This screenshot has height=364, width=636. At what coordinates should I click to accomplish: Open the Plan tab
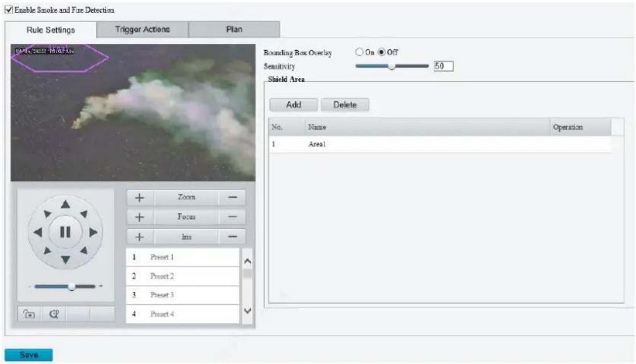click(x=234, y=29)
